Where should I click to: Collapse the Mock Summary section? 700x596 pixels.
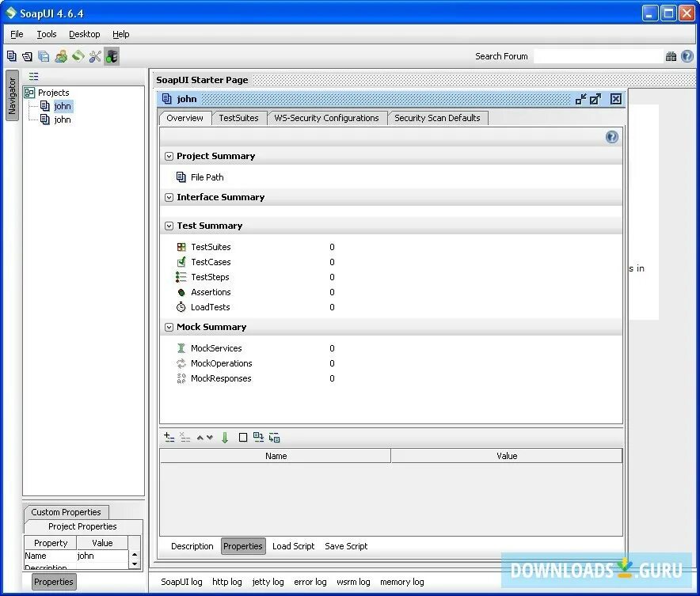click(x=169, y=327)
